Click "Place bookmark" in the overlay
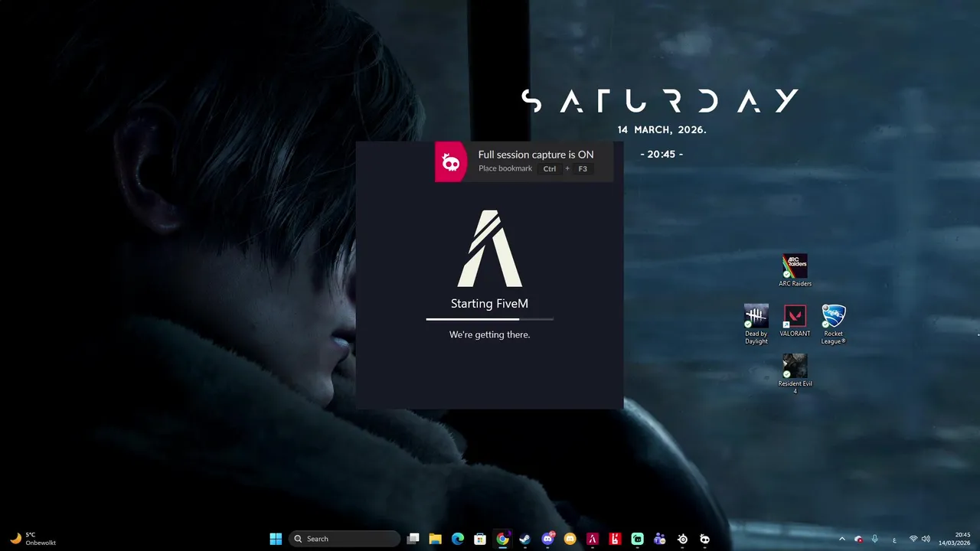980x551 pixels. (505, 168)
